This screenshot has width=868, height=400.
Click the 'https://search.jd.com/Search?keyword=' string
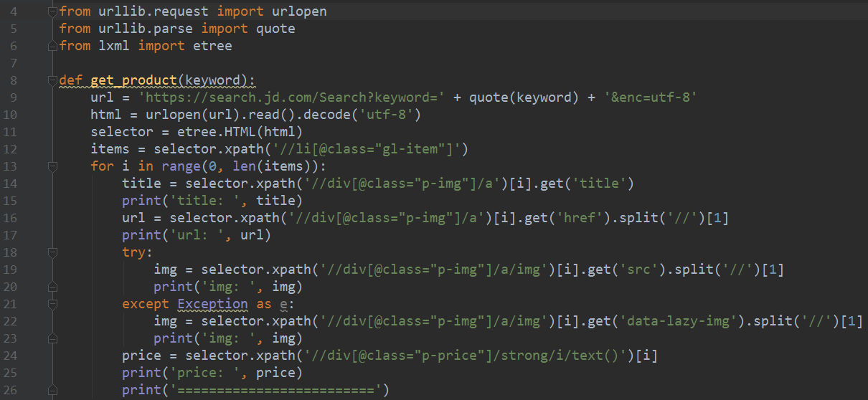[x=293, y=97]
